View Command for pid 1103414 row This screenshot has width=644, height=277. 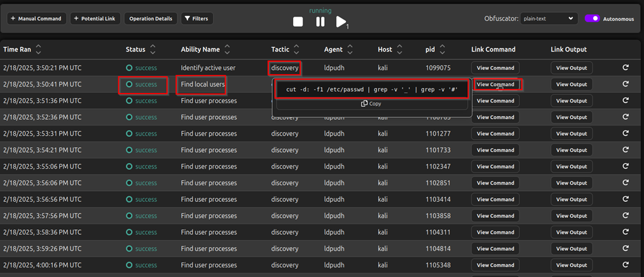tap(495, 199)
